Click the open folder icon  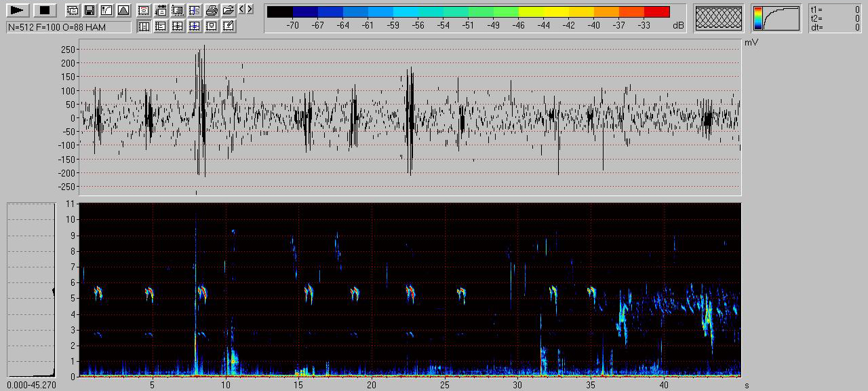coord(229,10)
